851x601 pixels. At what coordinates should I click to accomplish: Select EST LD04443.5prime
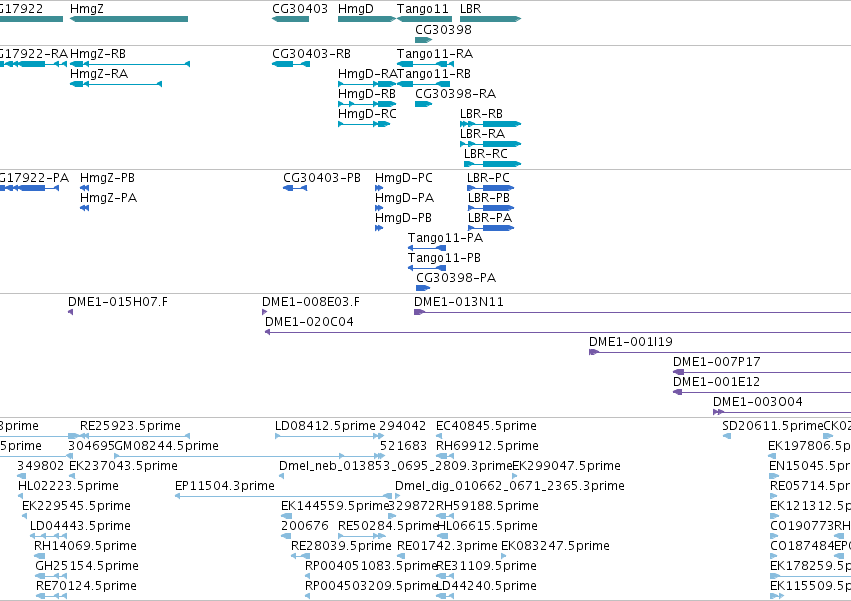tap(80, 526)
